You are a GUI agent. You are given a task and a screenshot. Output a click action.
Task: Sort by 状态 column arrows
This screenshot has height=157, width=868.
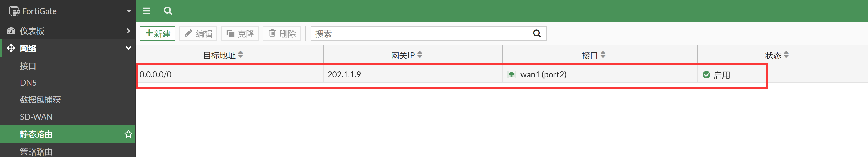(786, 55)
